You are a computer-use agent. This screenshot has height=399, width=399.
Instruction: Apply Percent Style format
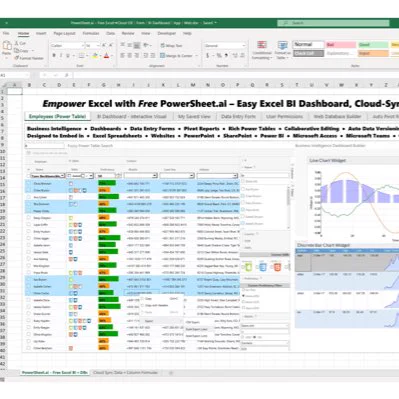219,56
